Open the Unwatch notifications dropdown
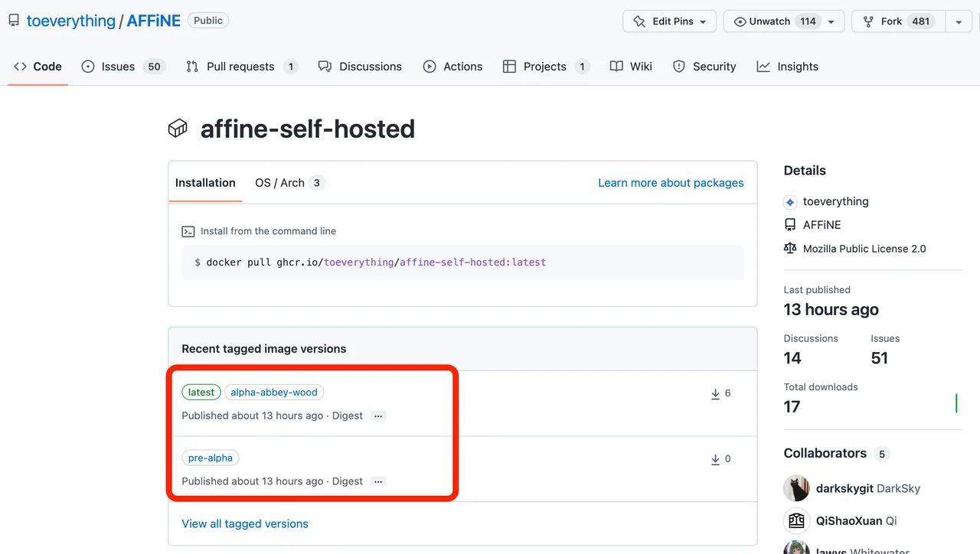Viewport: 980px width, 554px height. coord(831,21)
